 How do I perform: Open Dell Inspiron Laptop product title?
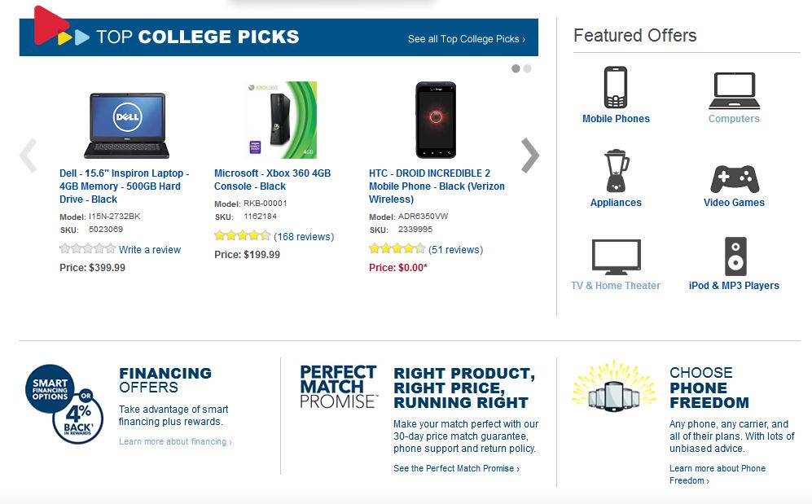point(124,186)
